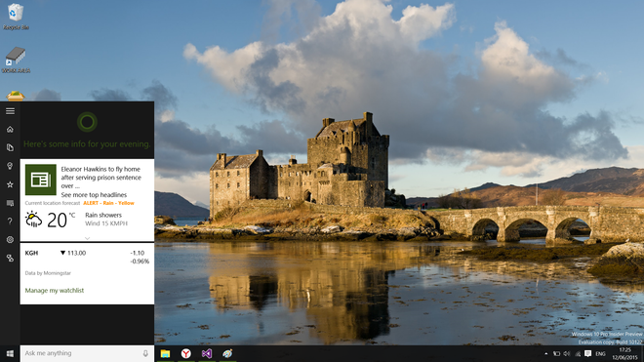Click See more top headlines
This screenshot has height=362, width=644.
(94, 195)
